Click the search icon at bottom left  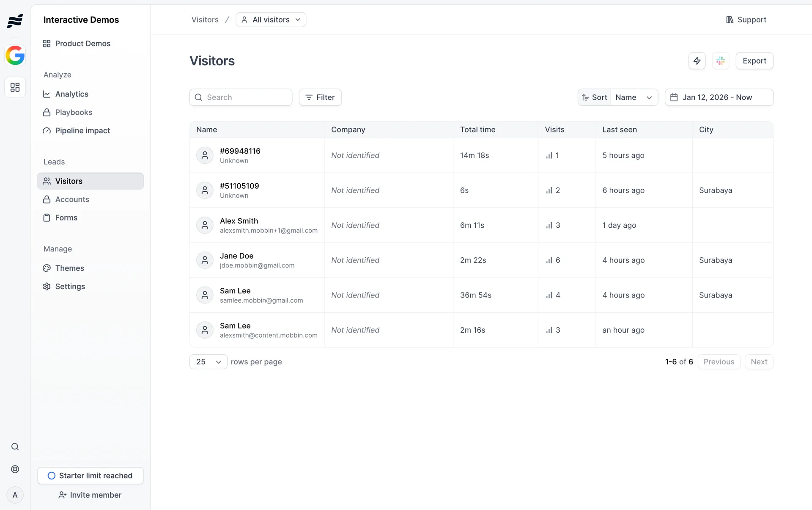(15, 447)
